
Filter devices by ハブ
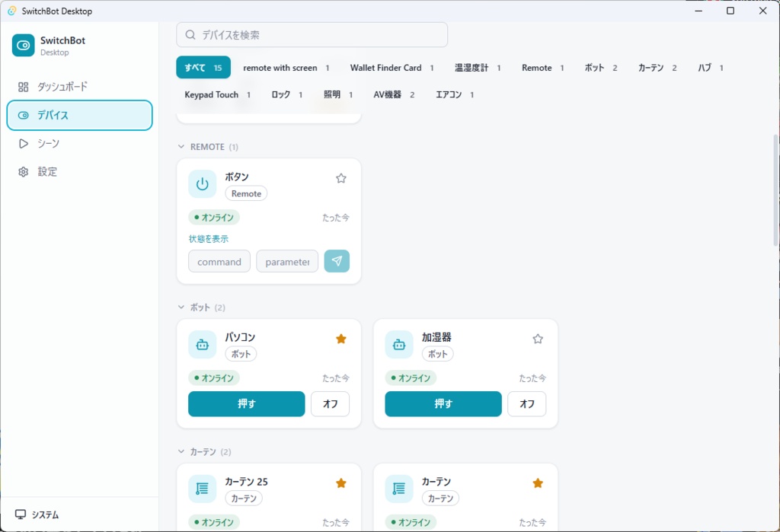click(x=711, y=68)
